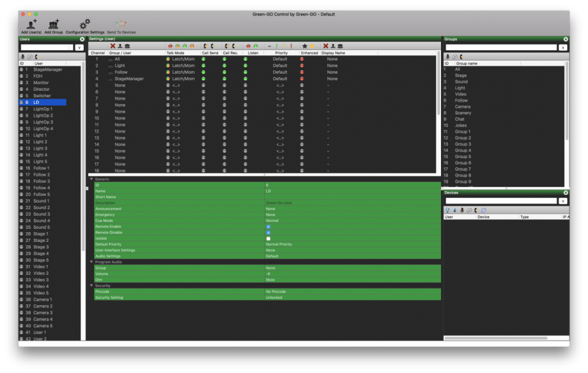Viewport: 588px width, 373px height.
Task: Click the minus priority icon in Settings toolbar
Action: point(269,46)
